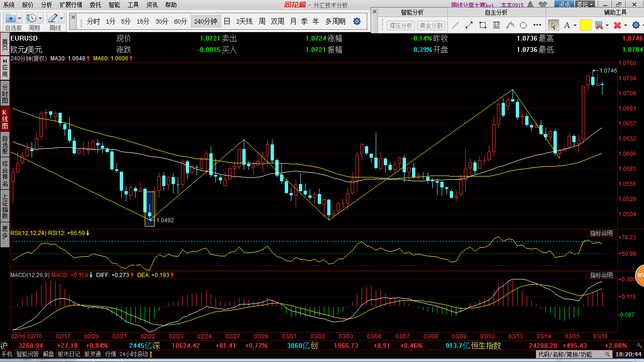Select the arrow pointer cursor tool
Image resolution: width=644 pixels, height=362 pixels.
click(x=553, y=25)
